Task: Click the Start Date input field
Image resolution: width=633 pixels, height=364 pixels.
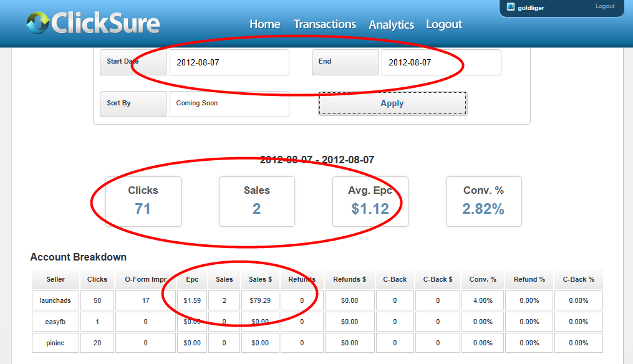Action: point(230,62)
